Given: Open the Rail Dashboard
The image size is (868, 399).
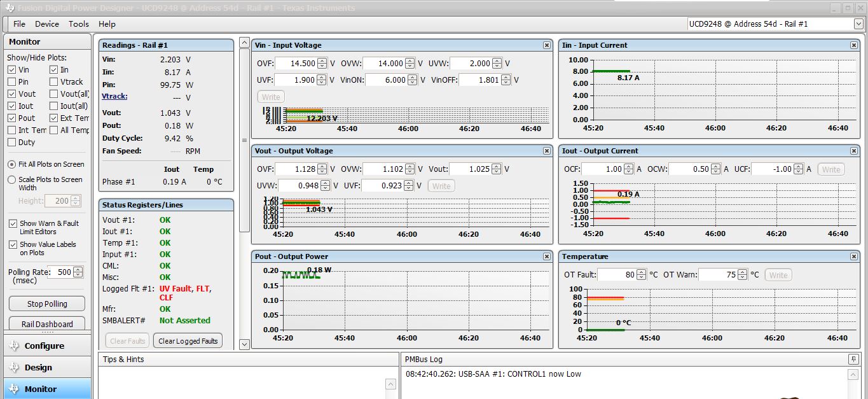Looking at the screenshot, I should [x=47, y=323].
